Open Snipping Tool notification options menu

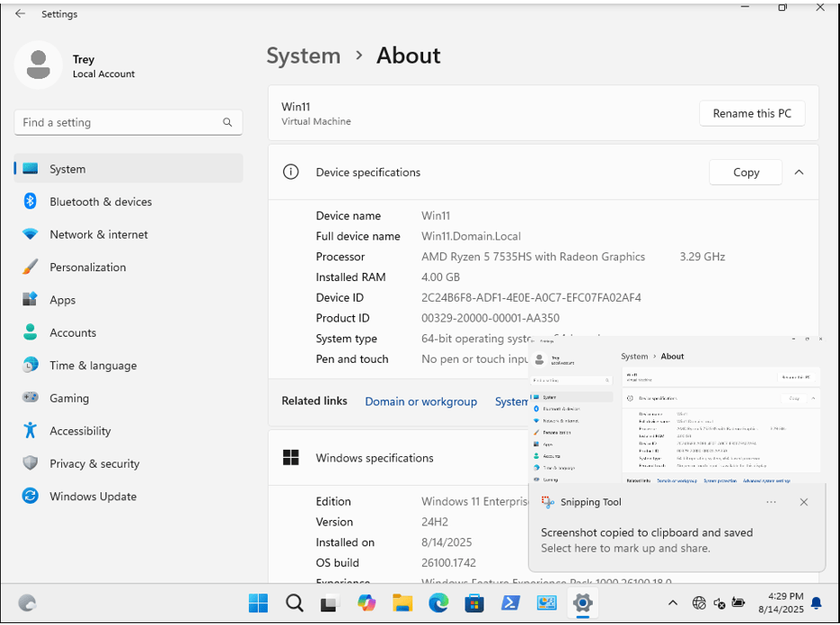pyautogui.click(x=771, y=502)
